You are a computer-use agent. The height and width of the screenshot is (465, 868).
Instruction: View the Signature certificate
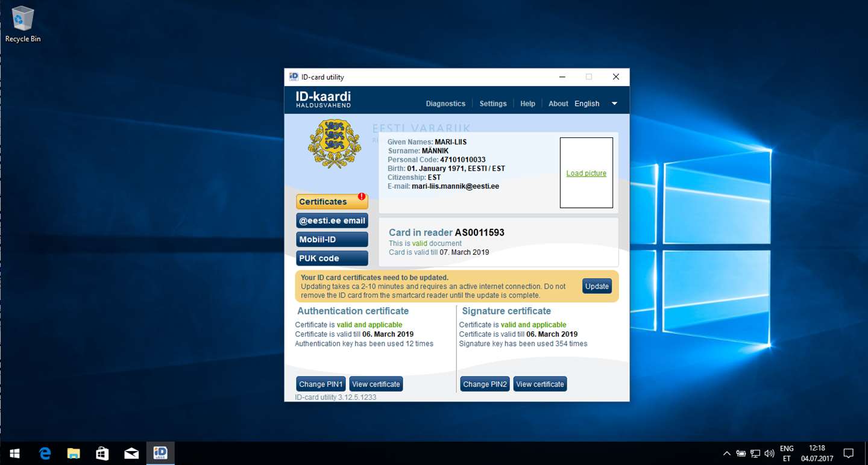pos(540,384)
